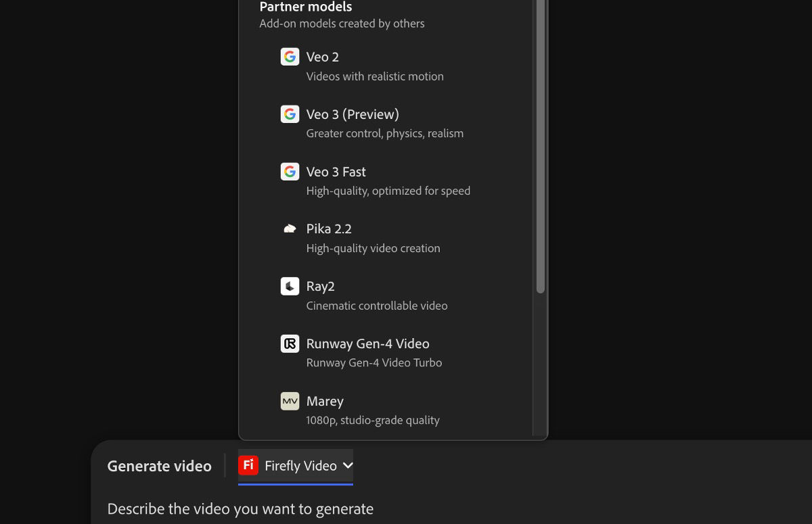This screenshot has height=524, width=812.
Task: Click the Google icon beside Veo 3 (Preview)
Action: (x=290, y=114)
